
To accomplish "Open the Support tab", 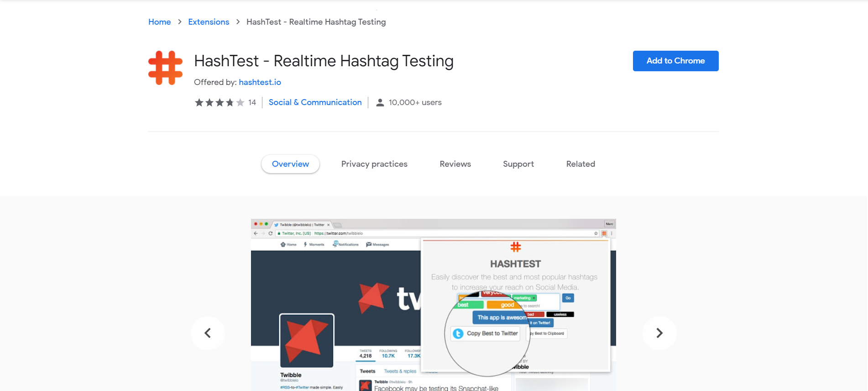I will click(x=518, y=164).
